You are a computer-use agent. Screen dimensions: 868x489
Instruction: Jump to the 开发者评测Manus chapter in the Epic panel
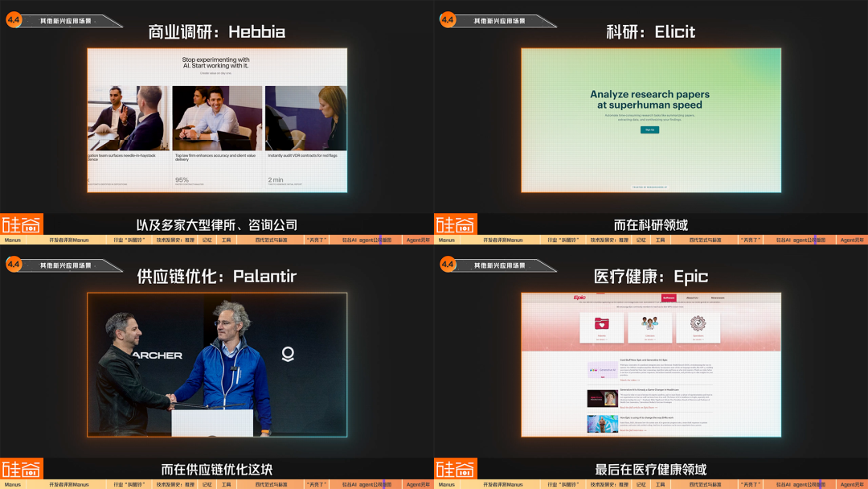click(502, 484)
